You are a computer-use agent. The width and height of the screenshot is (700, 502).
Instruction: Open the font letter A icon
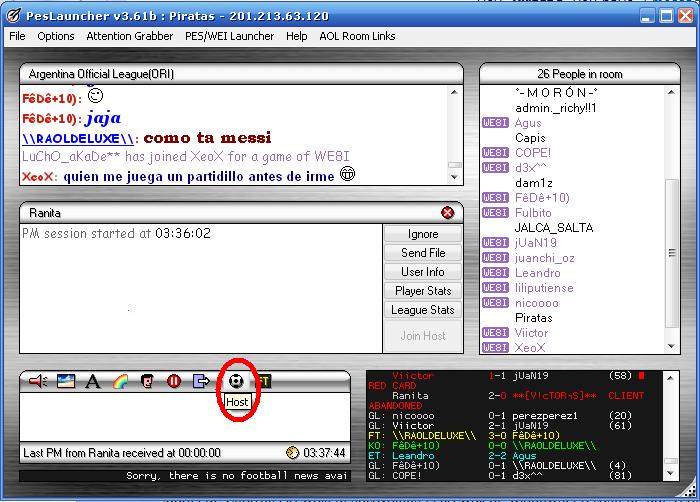pos(93,381)
